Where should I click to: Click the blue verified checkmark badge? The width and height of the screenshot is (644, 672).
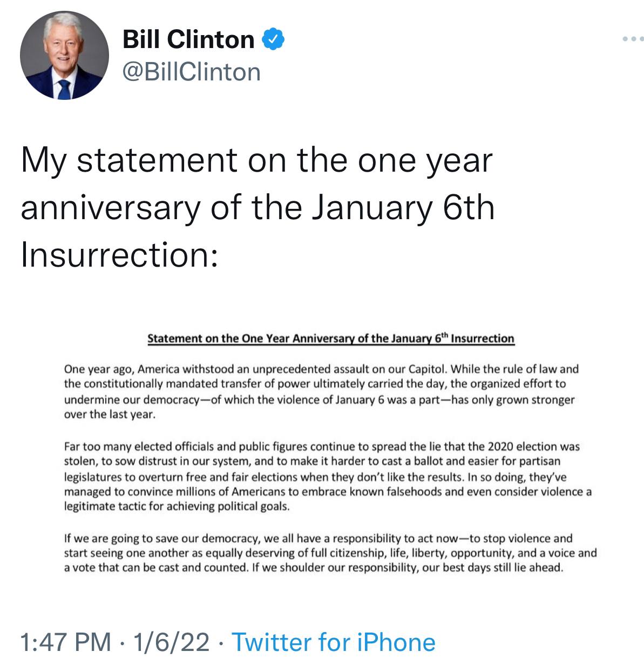coord(273,39)
